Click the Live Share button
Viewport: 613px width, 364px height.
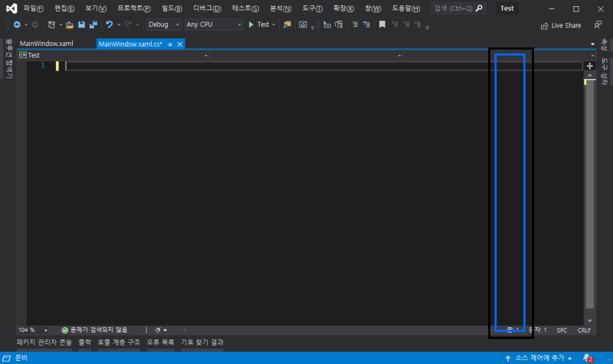pos(561,25)
